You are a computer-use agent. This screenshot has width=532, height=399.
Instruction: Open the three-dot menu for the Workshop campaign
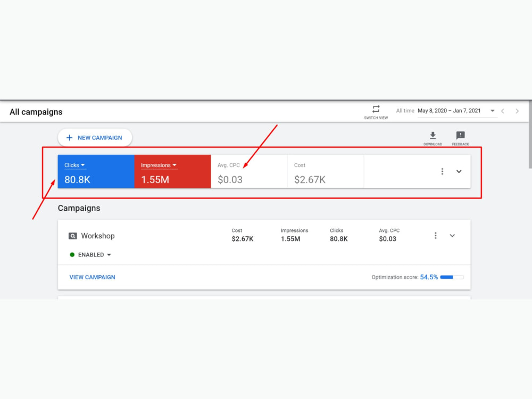pos(436,236)
